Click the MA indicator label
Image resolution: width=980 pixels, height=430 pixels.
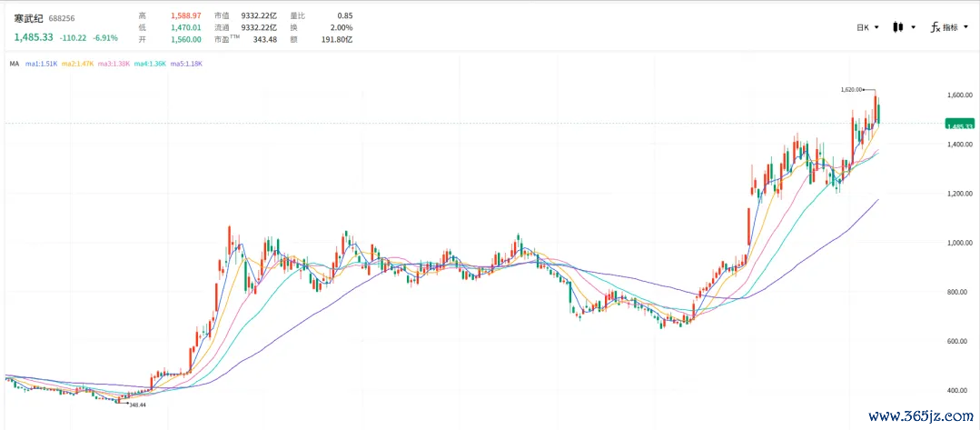14,64
